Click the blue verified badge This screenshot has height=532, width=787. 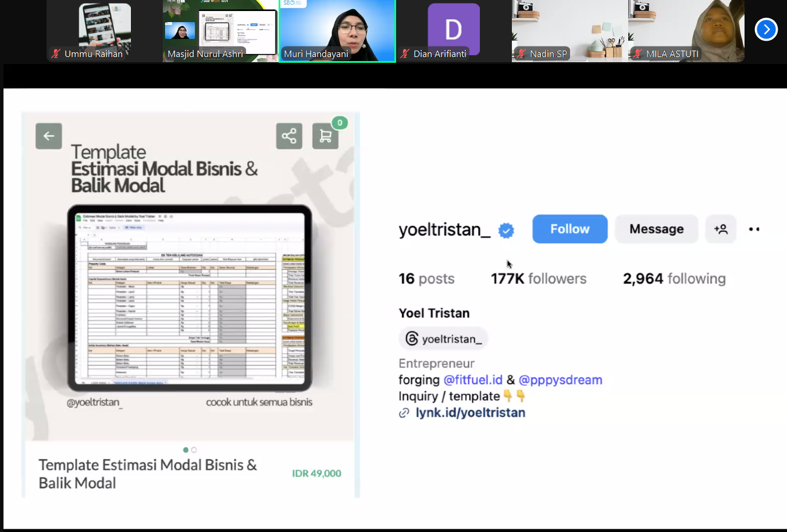tap(506, 231)
